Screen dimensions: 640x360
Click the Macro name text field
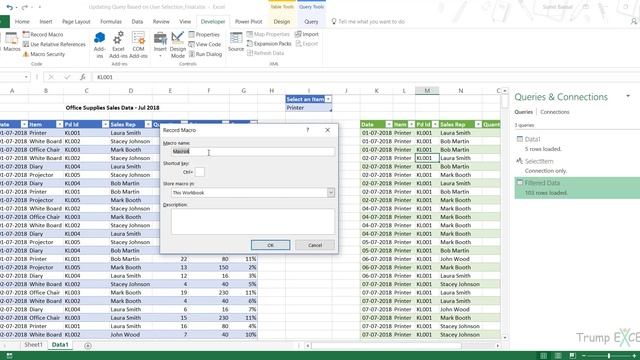[253, 151]
